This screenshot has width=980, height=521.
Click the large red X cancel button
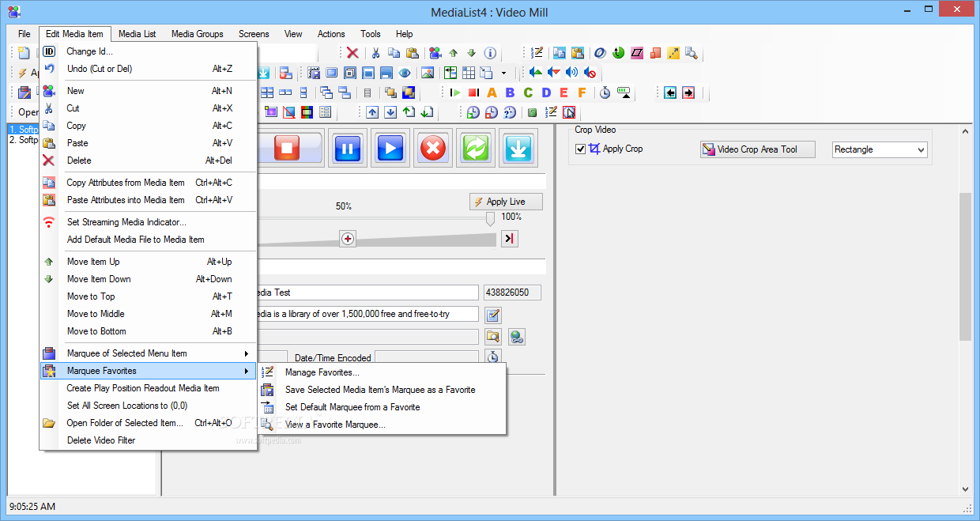click(x=433, y=148)
